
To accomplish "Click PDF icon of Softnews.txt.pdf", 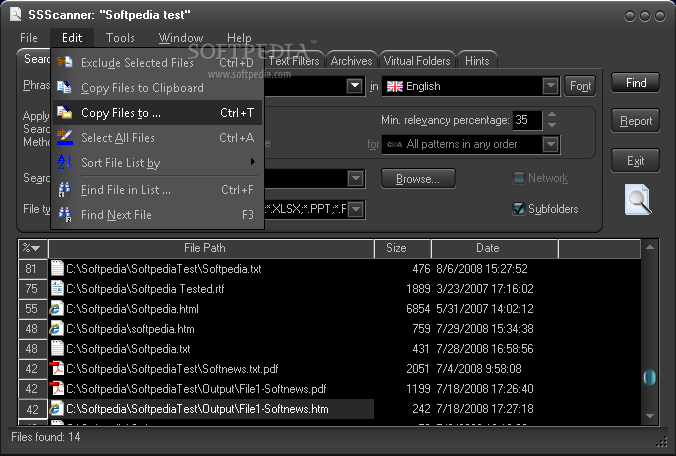I will (x=56, y=369).
